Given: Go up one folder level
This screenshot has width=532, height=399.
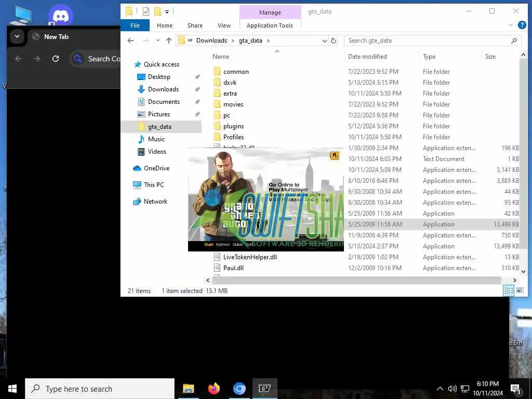Looking at the screenshot, I should pos(169,41).
